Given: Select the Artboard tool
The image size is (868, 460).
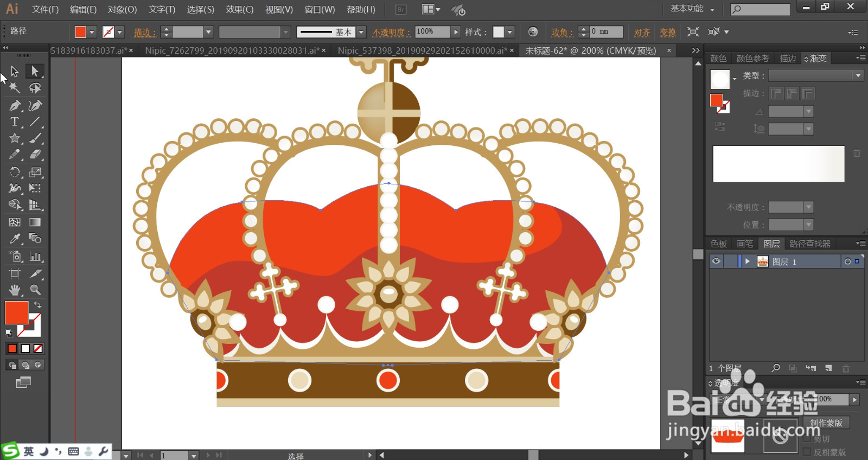Looking at the screenshot, I should (15, 273).
